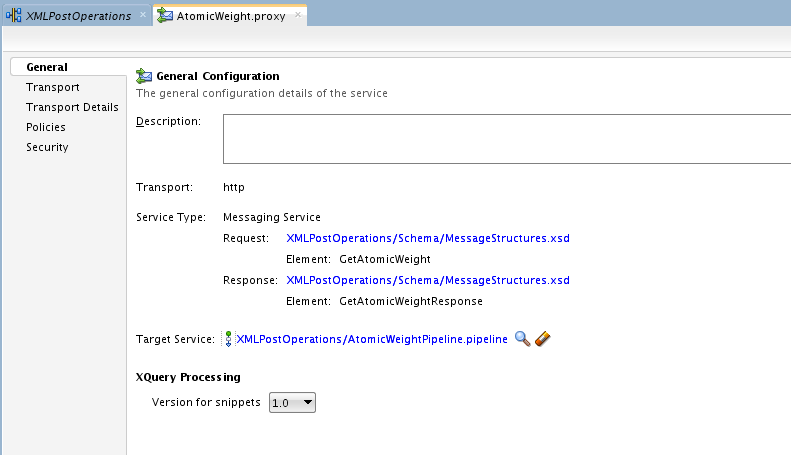Image resolution: width=791 pixels, height=455 pixels.
Task: Click the Messaging Service type text
Action: coord(272,217)
